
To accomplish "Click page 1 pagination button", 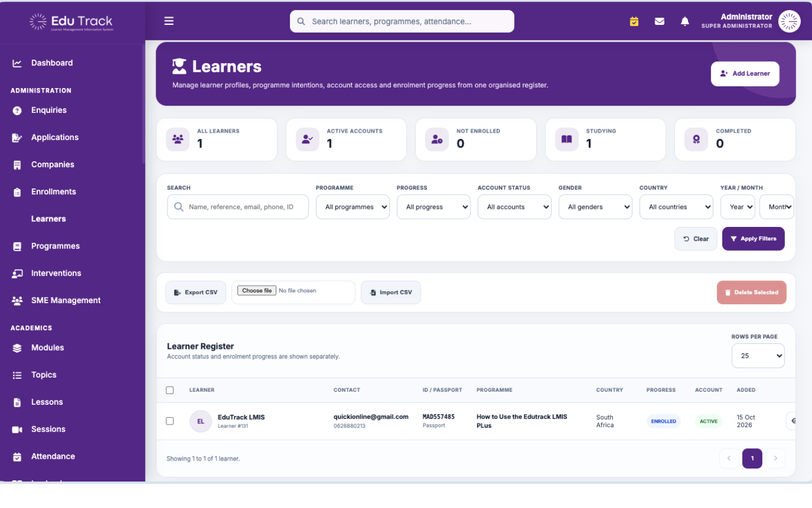I will [x=752, y=458].
